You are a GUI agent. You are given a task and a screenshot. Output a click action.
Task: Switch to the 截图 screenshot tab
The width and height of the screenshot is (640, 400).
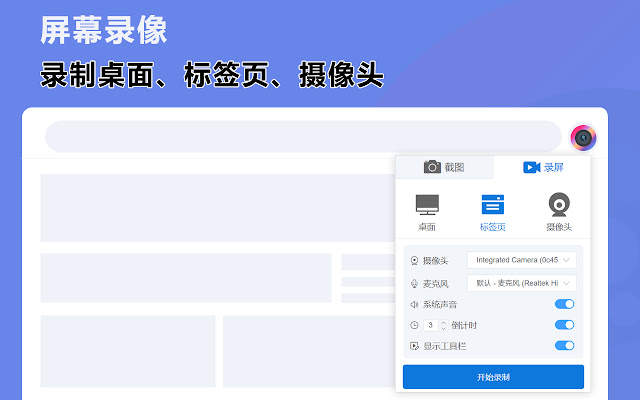tap(444, 167)
